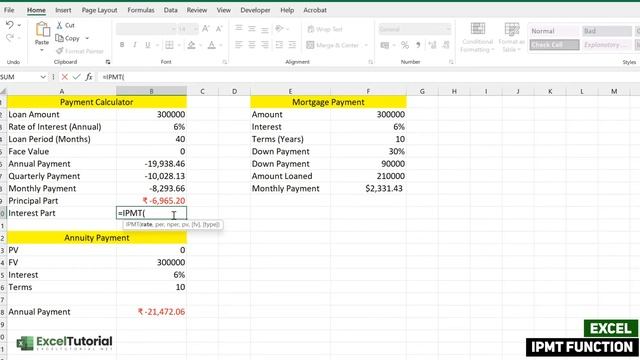
Task: Click the Fill Color bucket icon
Action: (191, 45)
